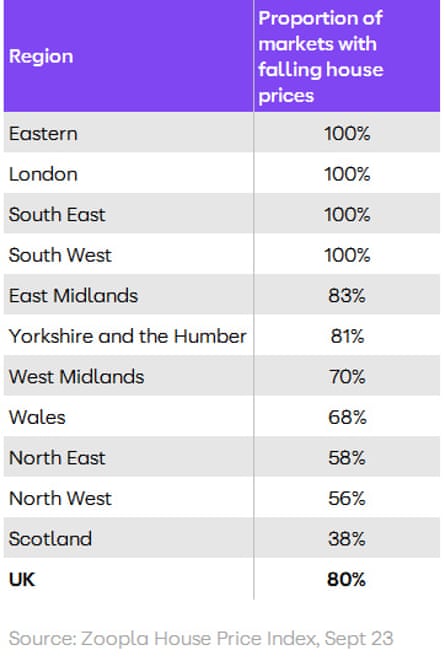Select the London region label
445x661 pixels.
coord(43,174)
